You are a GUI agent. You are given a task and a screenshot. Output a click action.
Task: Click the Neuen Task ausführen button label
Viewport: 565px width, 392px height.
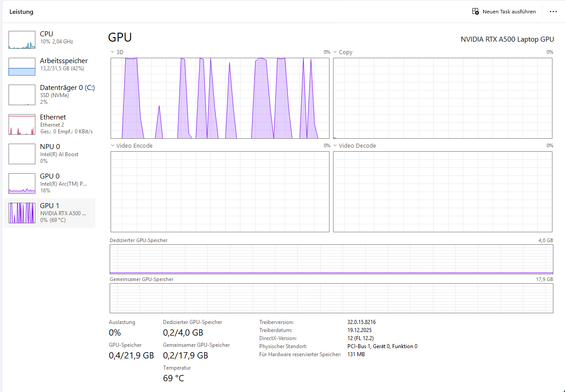tap(509, 12)
